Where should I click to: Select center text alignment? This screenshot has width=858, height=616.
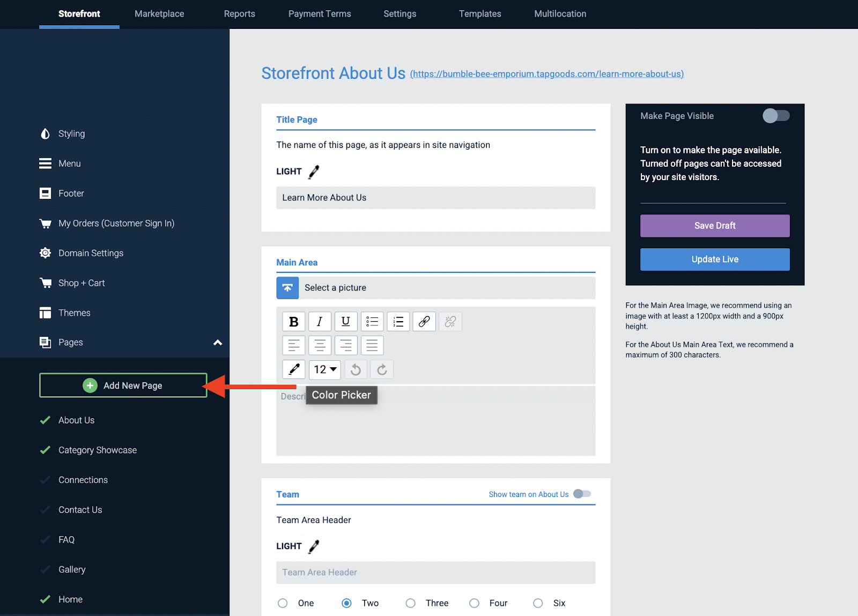(x=320, y=345)
